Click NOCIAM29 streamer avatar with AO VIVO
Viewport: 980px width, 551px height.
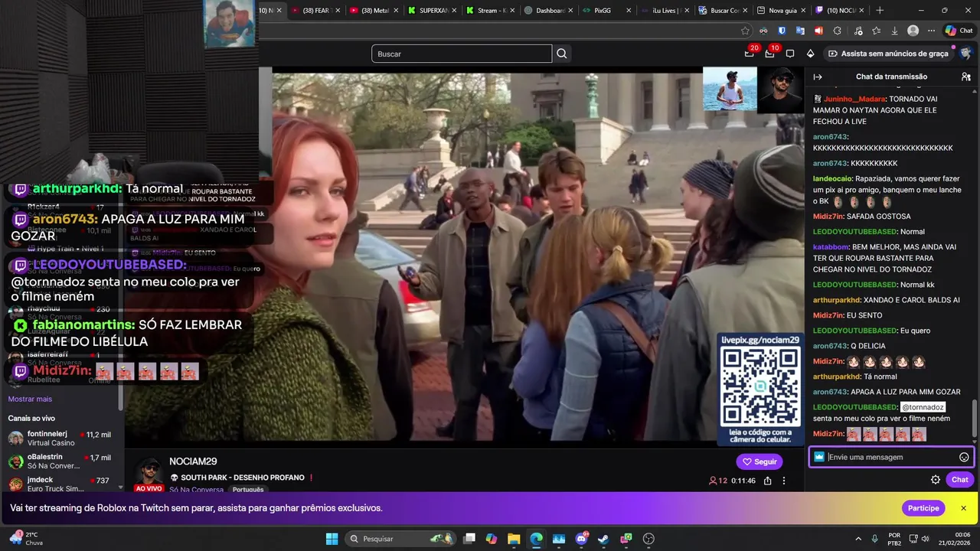pyautogui.click(x=149, y=474)
